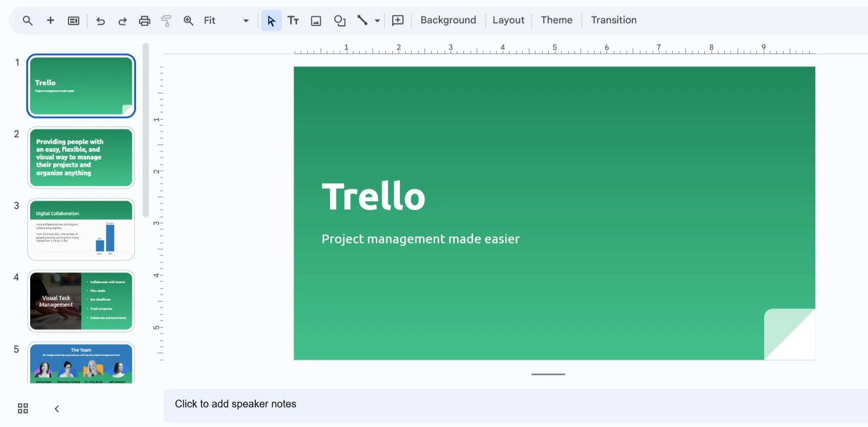Add a new slide with plus icon
This screenshot has height=427, width=868.
coord(51,20)
